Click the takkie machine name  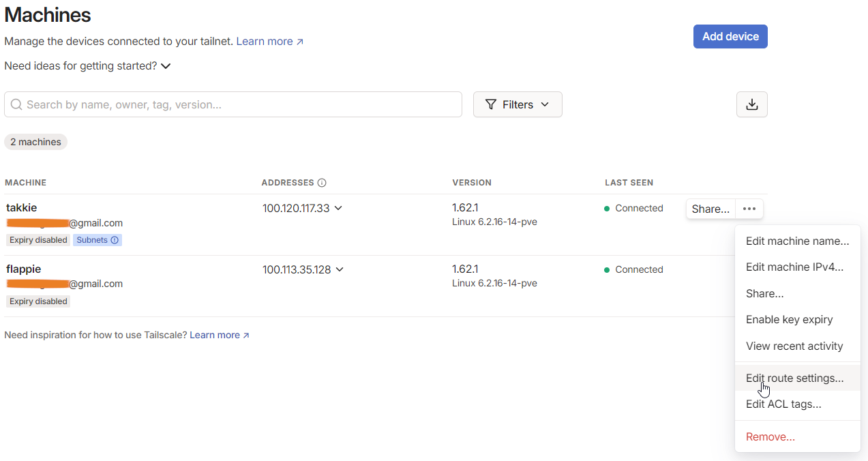click(22, 207)
